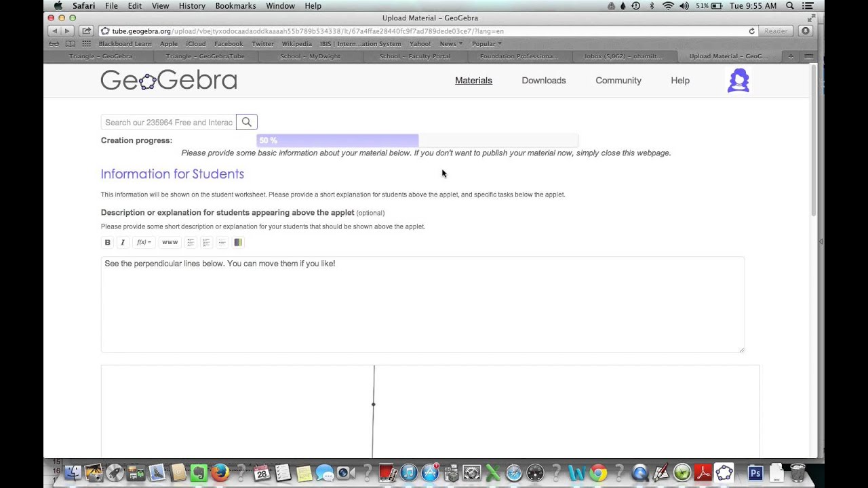
Task: Open the user profile avatar
Action: 738,81
